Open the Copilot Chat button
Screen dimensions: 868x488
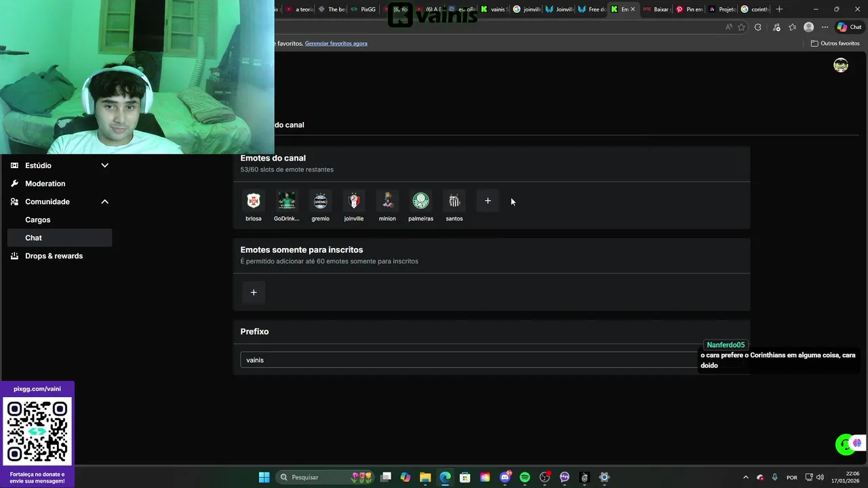tap(849, 27)
